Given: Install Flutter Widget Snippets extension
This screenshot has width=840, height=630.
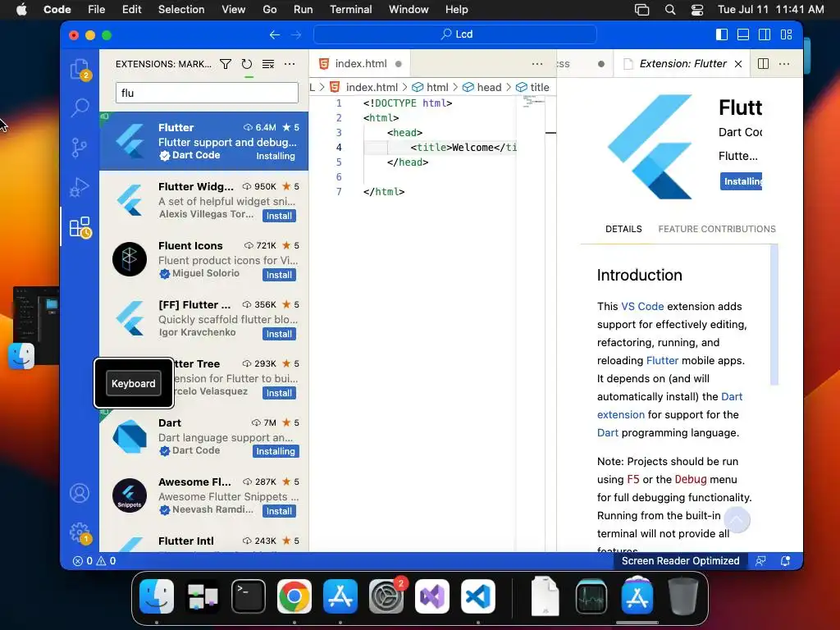Looking at the screenshot, I should tap(279, 216).
